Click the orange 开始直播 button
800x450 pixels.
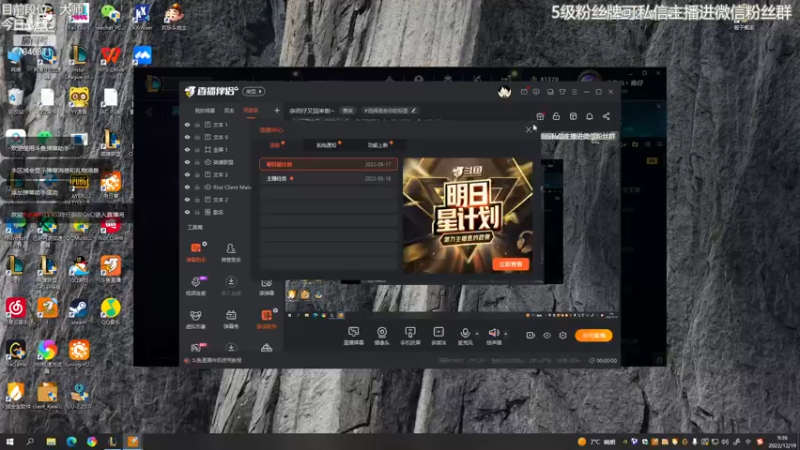pos(594,335)
